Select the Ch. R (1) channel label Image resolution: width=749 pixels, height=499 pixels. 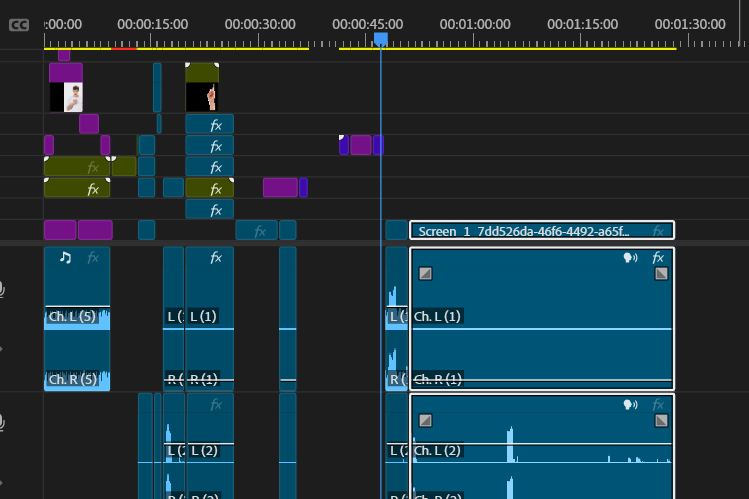(438, 379)
